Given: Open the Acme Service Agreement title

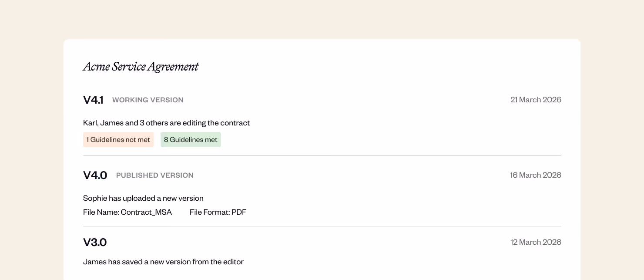Looking at the screenshot, I should (141, 67).
